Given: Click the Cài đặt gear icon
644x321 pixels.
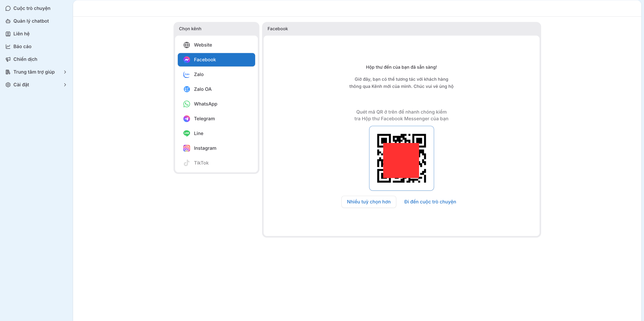Looking at the screenshot, I should pyautogui.click(x=8, y=85).
